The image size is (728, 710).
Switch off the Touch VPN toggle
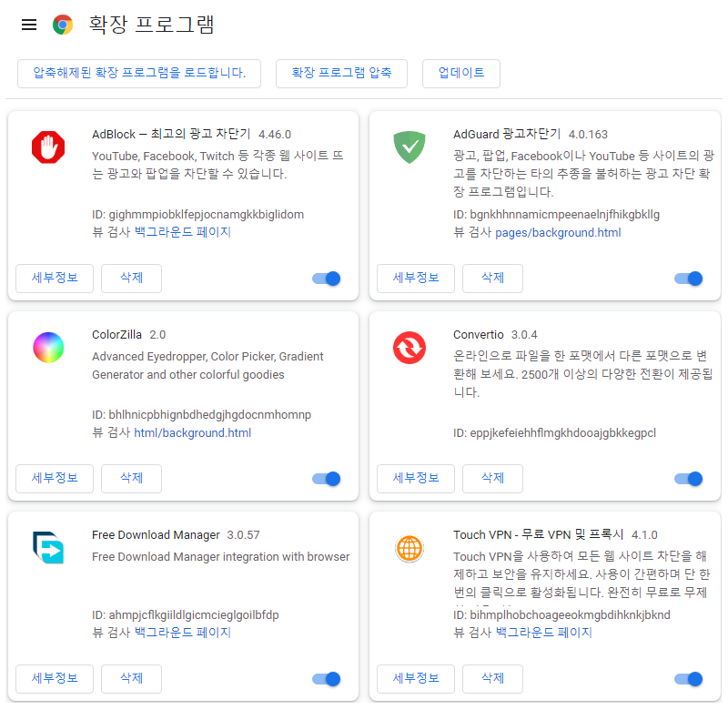[x=688, y=679]
